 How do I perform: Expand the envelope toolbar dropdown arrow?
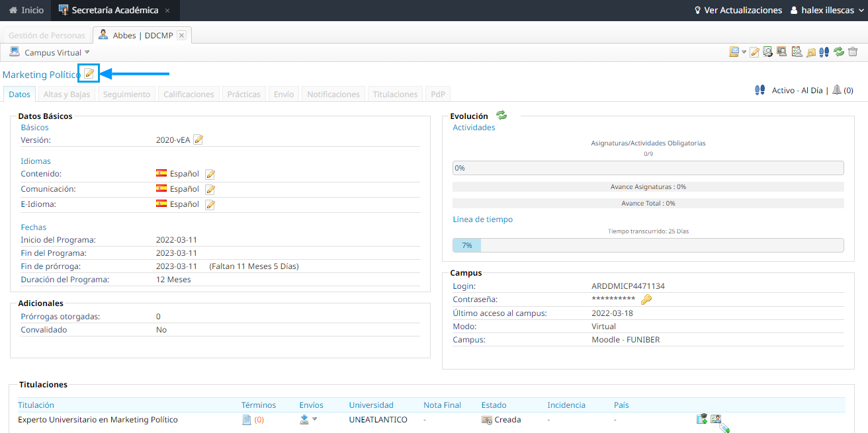[744, 52]
